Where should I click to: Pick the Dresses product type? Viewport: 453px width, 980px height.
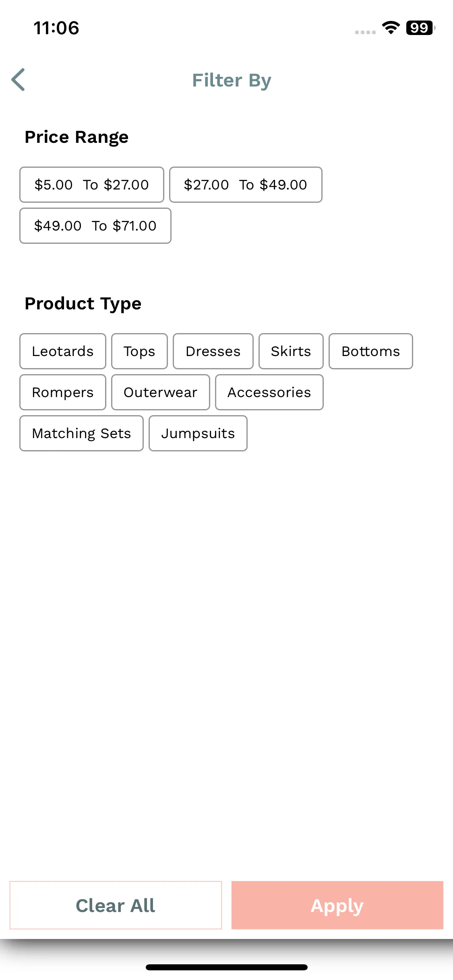coord(213,351)
